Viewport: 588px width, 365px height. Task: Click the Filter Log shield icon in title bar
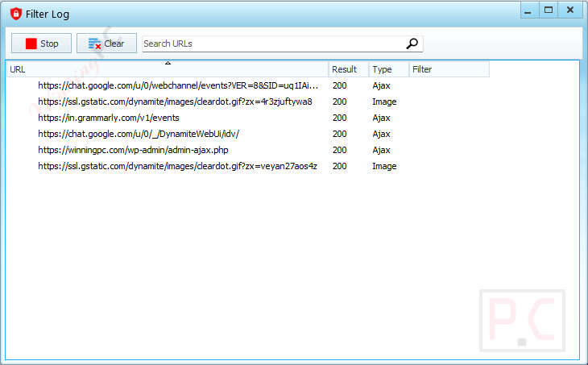16,14
